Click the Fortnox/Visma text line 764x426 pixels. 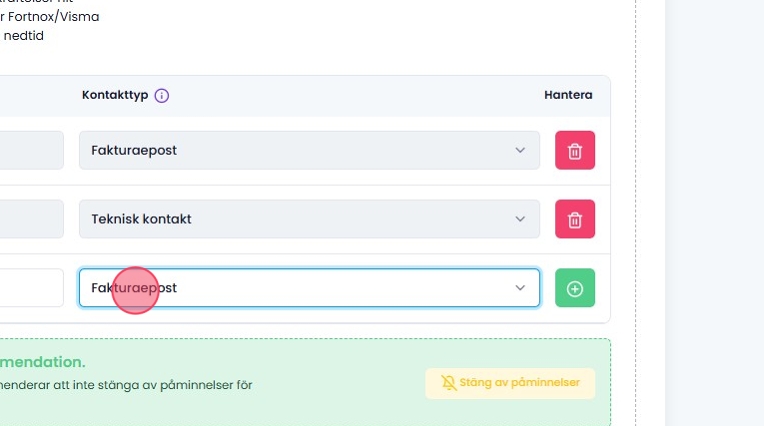(x=50, y=17)
